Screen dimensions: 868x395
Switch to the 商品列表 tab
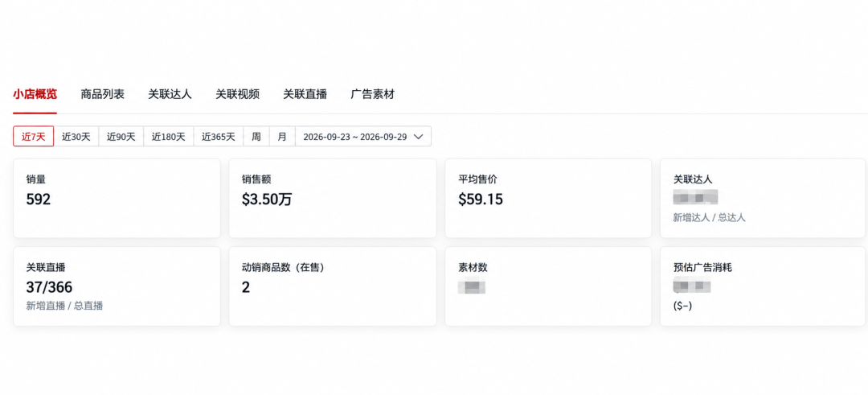point(102,94)
